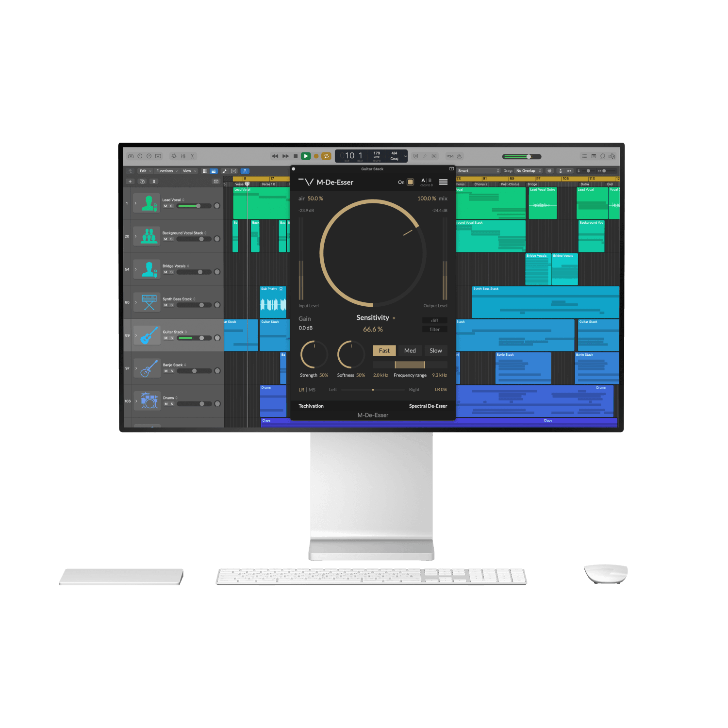Open the Mixer sliders icon
728x728 pixels.
coord(183,156)
